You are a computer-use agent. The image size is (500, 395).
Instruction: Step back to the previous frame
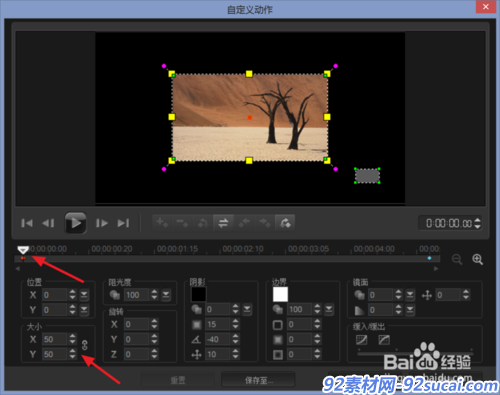[48, 223]
